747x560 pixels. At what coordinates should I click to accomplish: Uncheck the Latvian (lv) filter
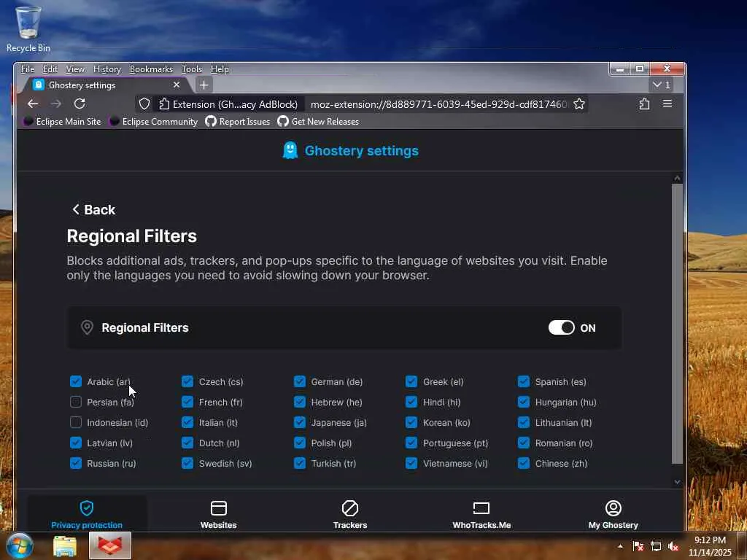(76, 443)
